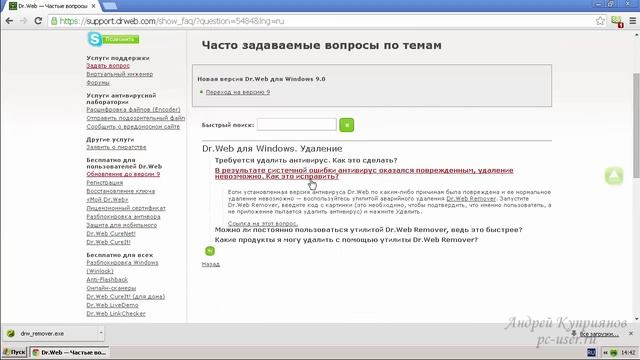The image size is (640, 360).
Task: Open the 'Разблокировка антивора' link
Action: click(123, 217)
